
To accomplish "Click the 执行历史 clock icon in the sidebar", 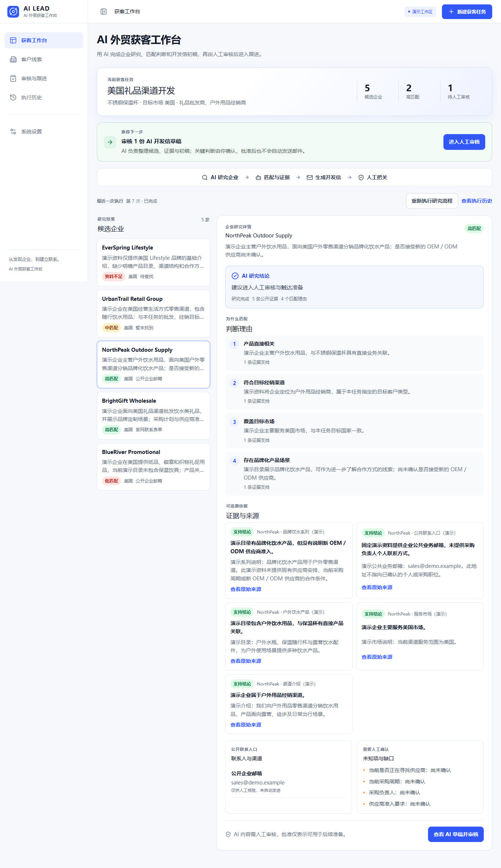I will 13,97.
